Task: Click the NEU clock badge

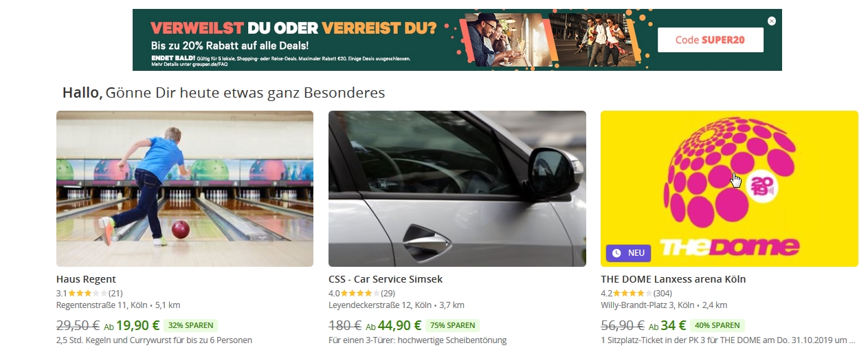Action: (628, 253)
